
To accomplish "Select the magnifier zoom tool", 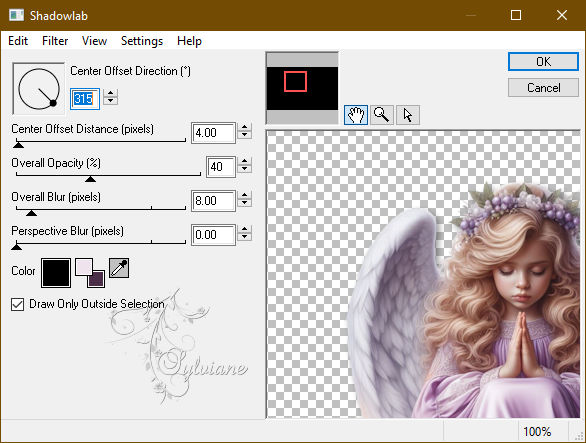I will [x=382, y=114].
